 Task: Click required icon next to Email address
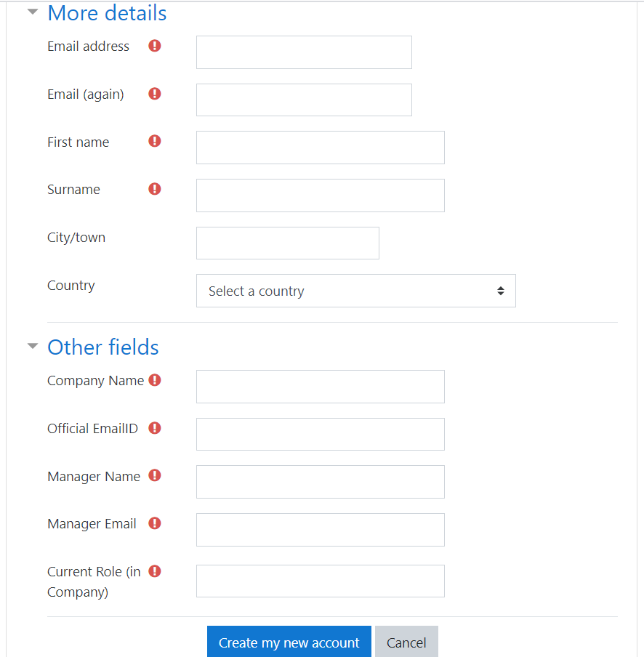155,46
